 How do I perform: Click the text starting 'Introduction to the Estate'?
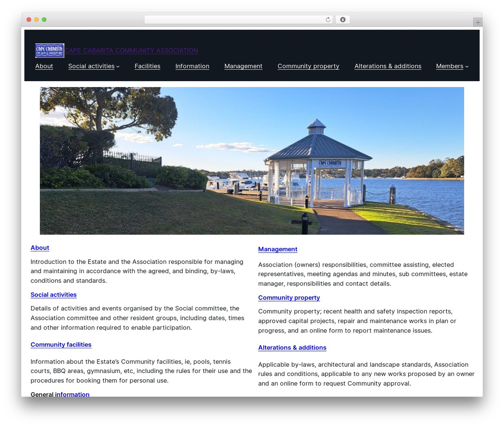(x=137, y=271)
